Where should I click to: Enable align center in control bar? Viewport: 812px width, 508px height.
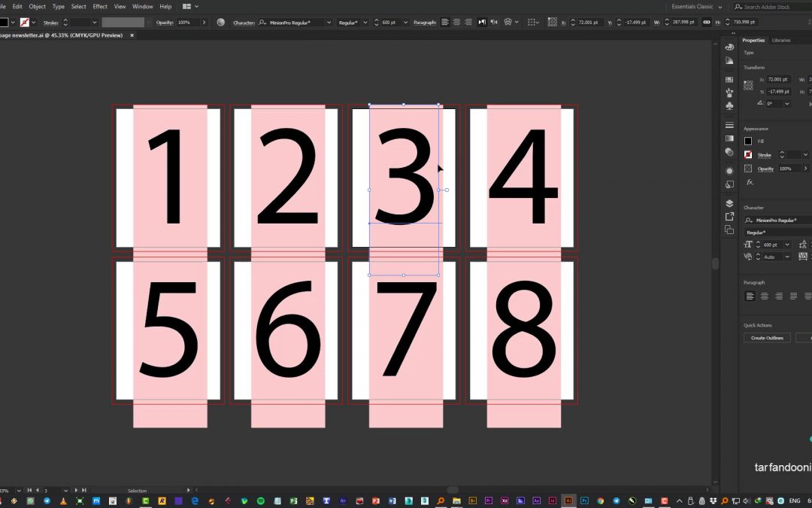click(456, 23)
